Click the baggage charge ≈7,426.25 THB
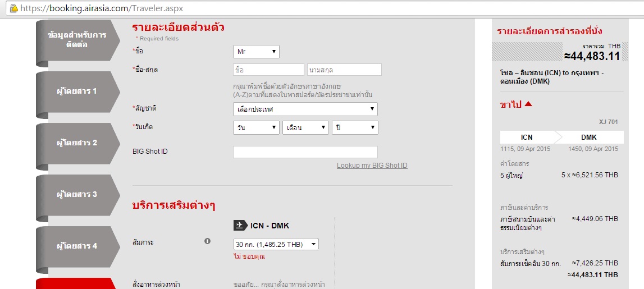Image resolution: width=644 pixels, height=289 pixels. (x=595, y=263)
